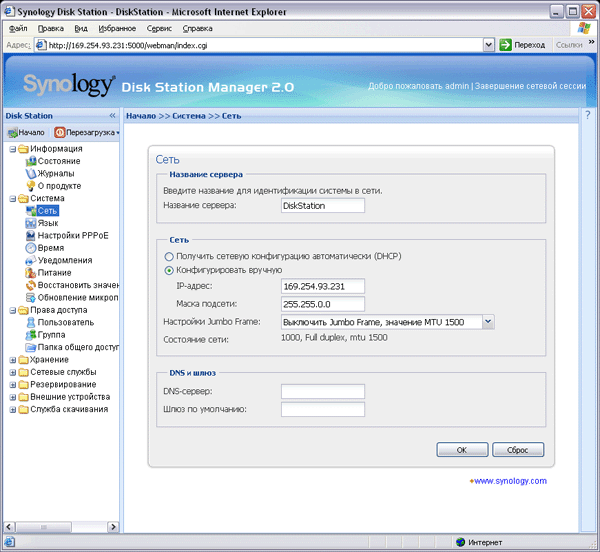Click the sidebar horizontal scrollbar right arrow

(x=113, y=527)
